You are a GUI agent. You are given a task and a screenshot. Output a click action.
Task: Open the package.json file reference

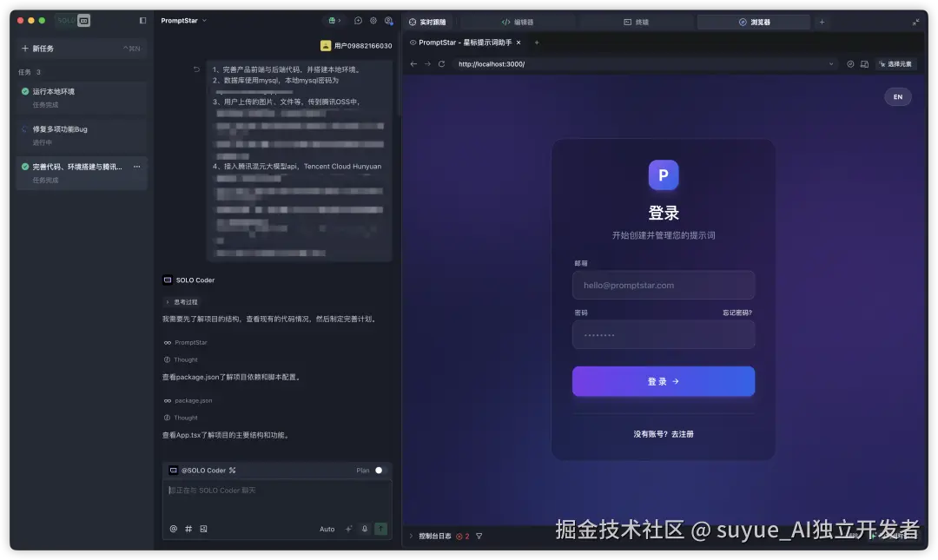pyautogui.click(x=188, y=400)
